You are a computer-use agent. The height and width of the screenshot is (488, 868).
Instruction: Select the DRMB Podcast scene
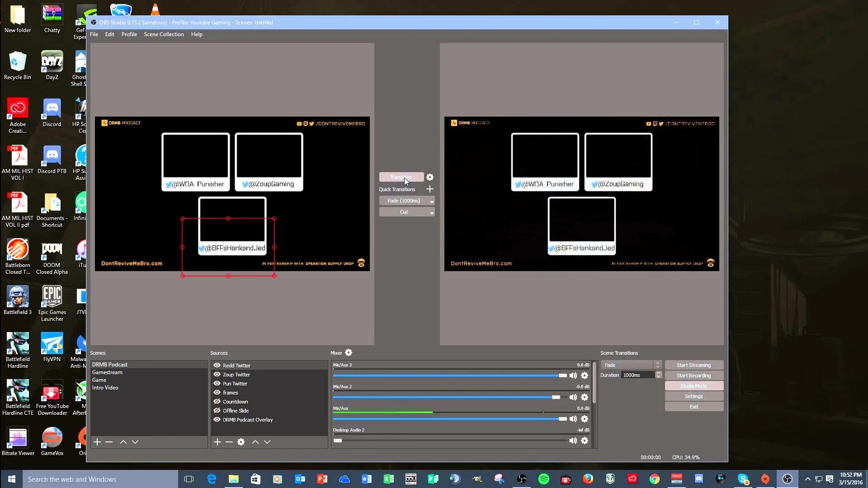(110, 364)
